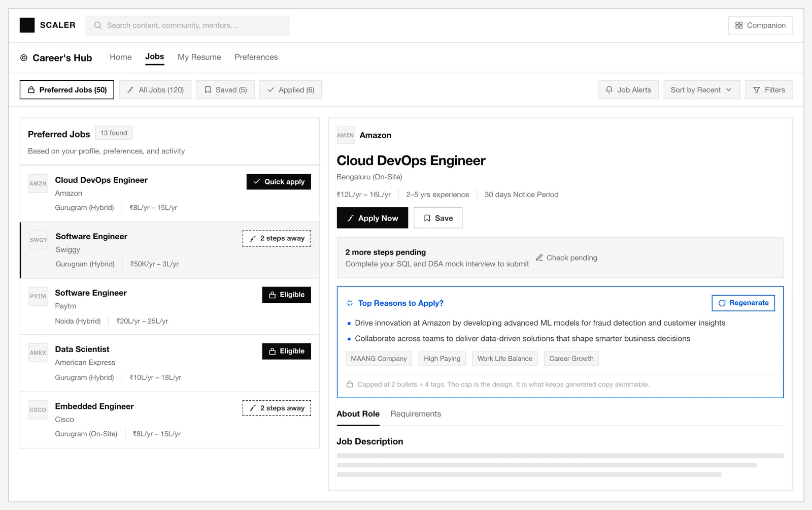Switch to About Role tab
This screenshot has height=510, width=812.
pos(358,414)
